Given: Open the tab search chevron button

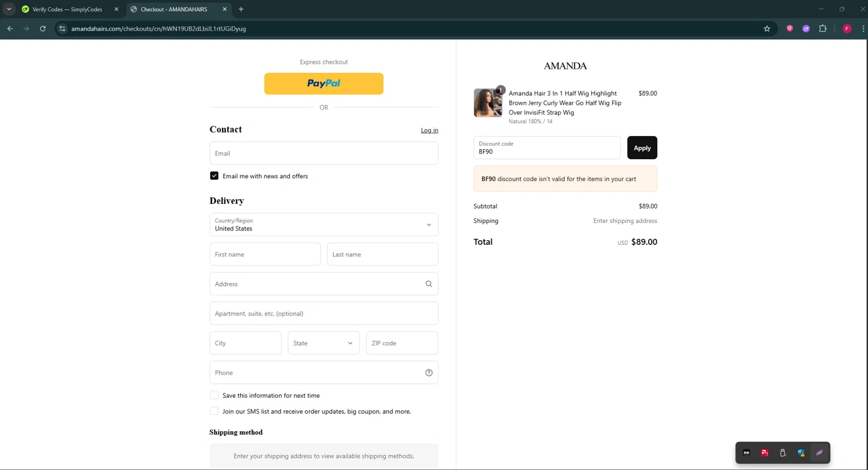Looking at the screenshot, I should [9, 9].
